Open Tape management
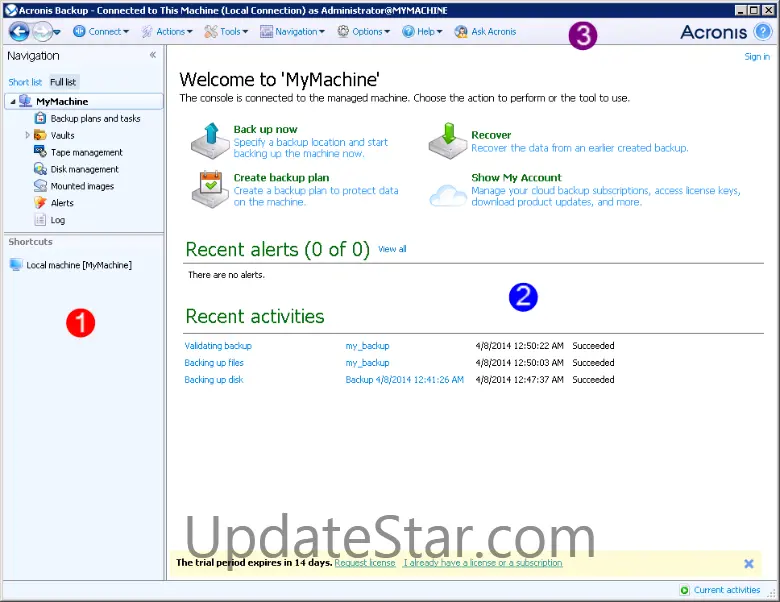The image size is (780, 602). (87, 152)
